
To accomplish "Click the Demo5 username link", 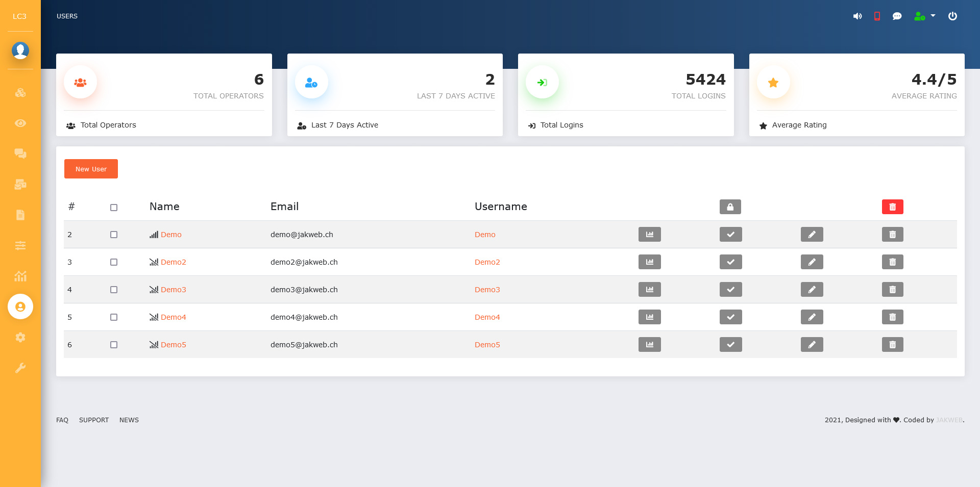I will [487, 345].
